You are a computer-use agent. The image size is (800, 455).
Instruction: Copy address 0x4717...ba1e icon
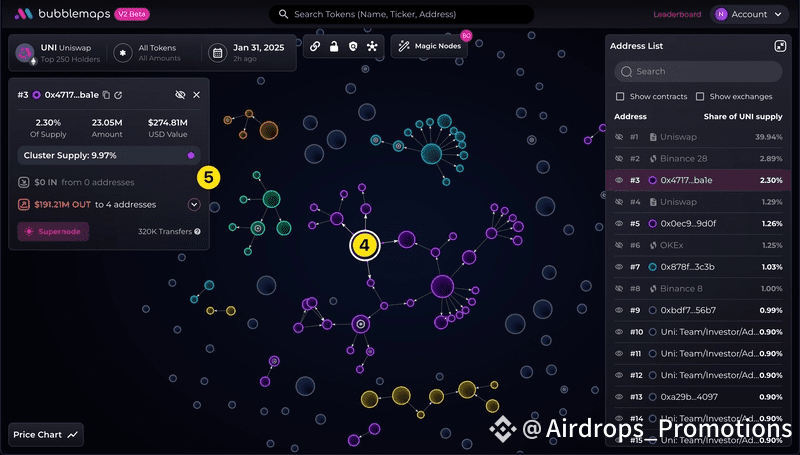click(106, 95)
